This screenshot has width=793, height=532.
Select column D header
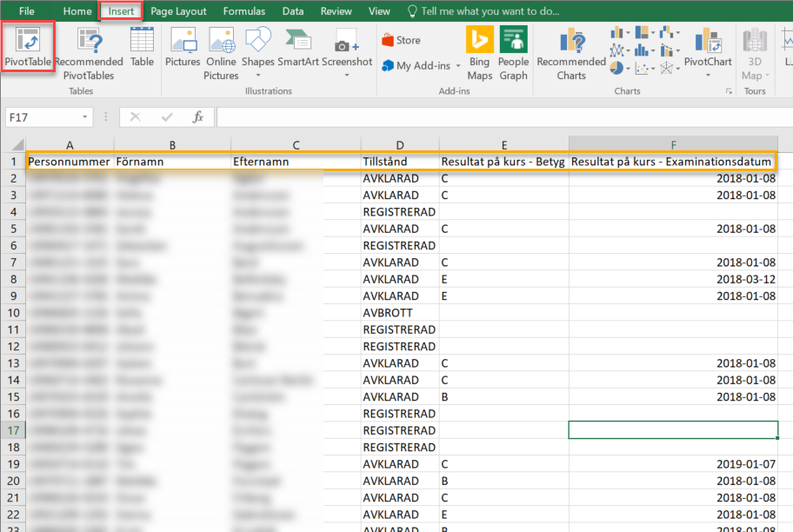click(400, 144)
